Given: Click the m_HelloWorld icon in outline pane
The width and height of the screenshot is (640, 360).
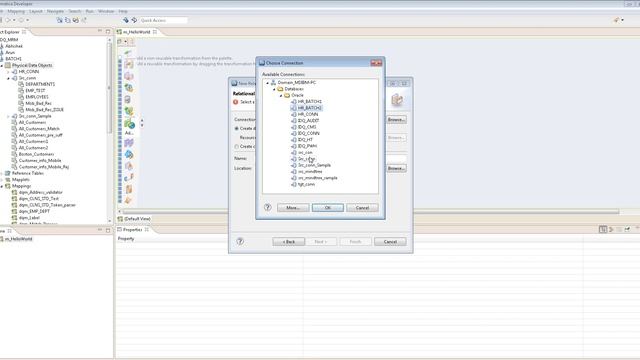Looking at the screenshot, I should 2,239.
